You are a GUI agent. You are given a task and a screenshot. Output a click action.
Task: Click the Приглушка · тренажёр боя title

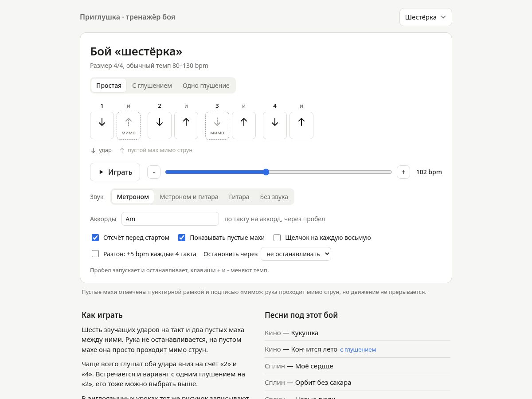point(127,17)
